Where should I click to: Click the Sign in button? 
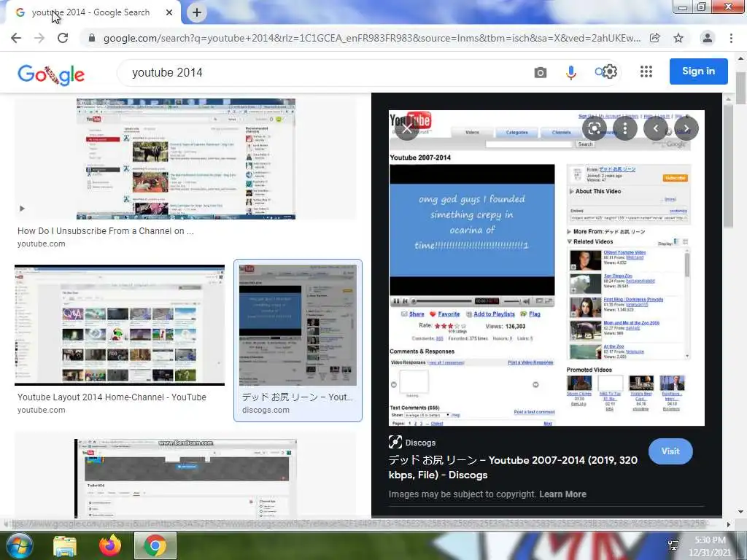698,71
